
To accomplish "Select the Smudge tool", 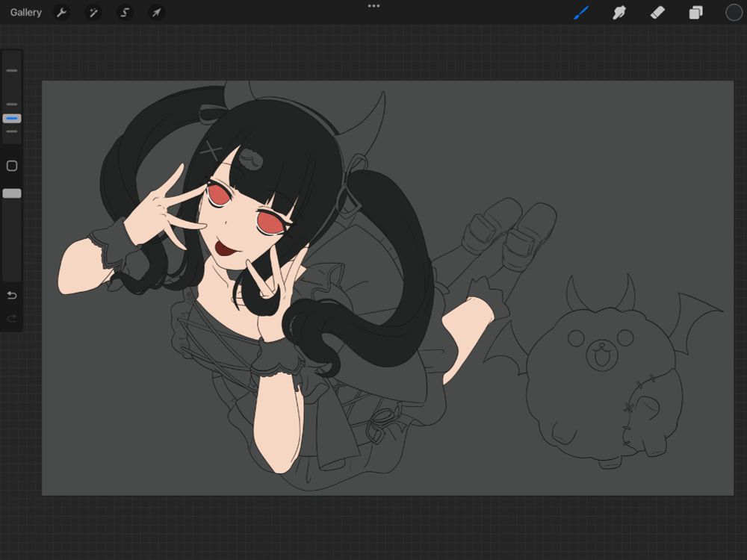I will [x=619, y=13].
